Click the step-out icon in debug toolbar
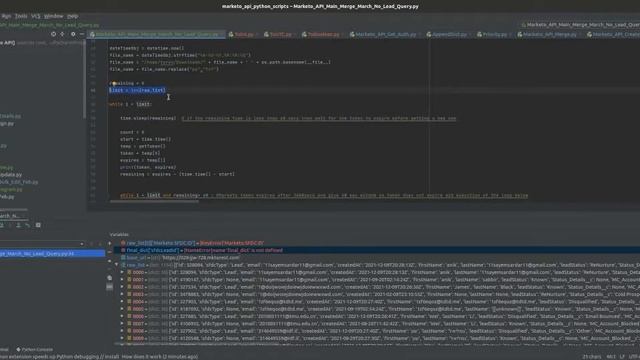Viewport: 640px width, 360px height. 18,225
